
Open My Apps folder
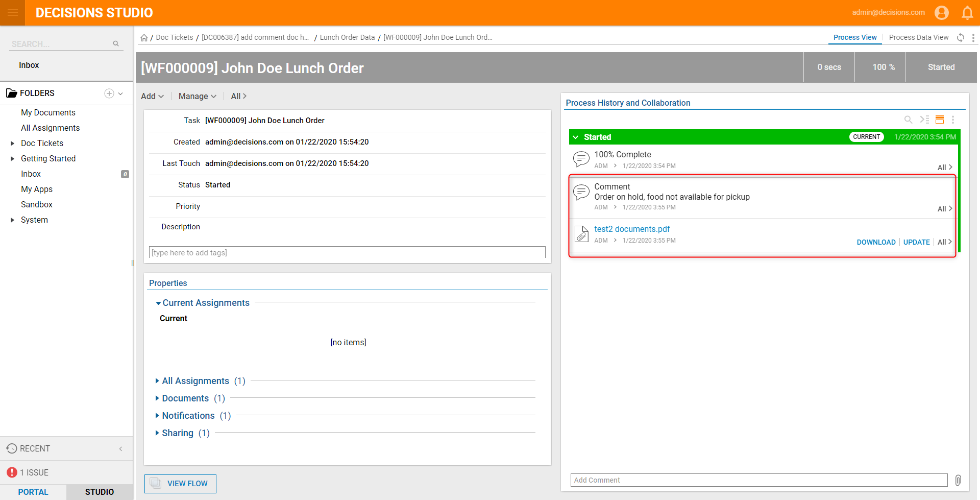click(x=37, y=189)
